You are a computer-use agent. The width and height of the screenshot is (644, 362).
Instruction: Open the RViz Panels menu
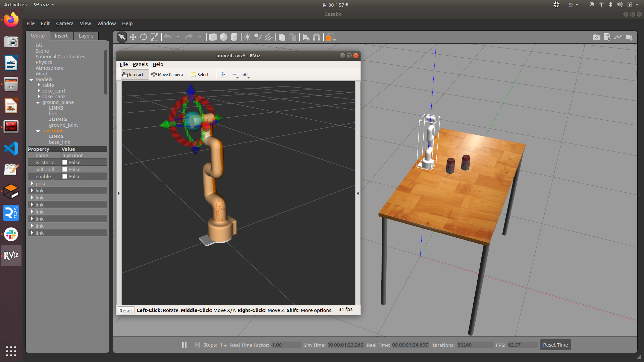[140, 64]
